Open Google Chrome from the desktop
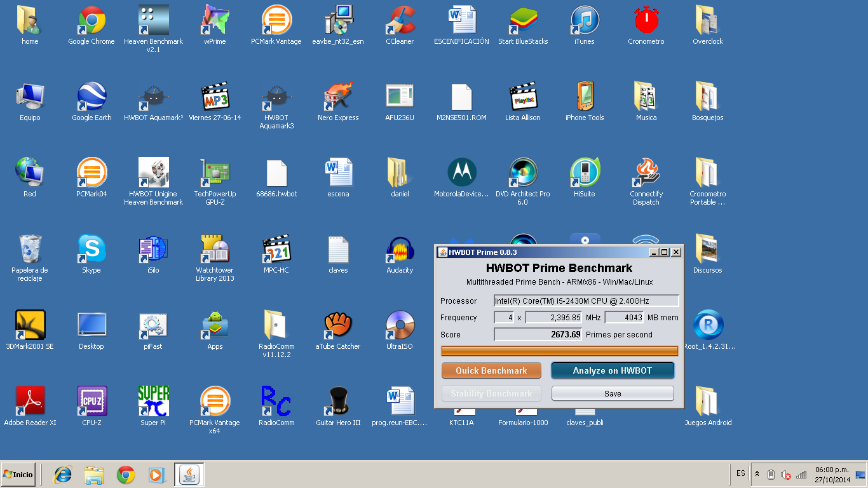Viewport: 868px width, 488px height. tap(92, 25)
